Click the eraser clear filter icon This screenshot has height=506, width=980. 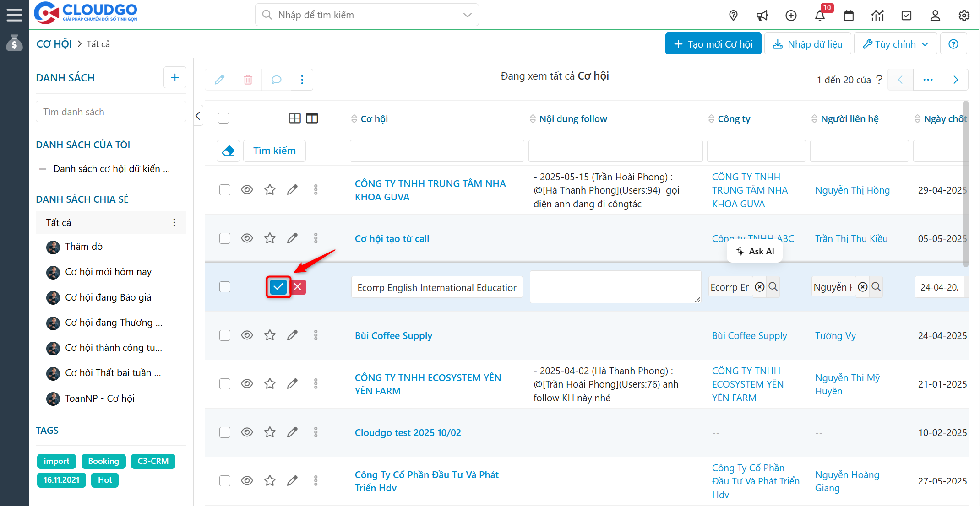[228, 151]
